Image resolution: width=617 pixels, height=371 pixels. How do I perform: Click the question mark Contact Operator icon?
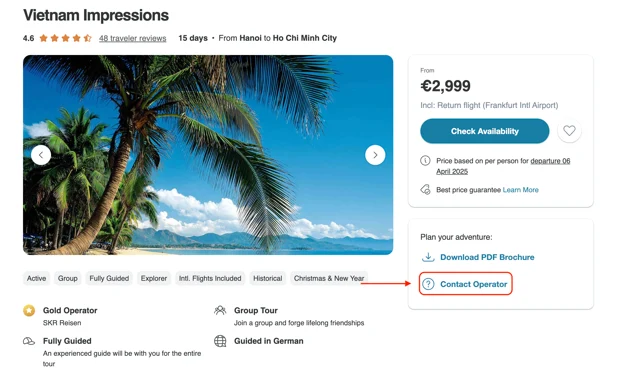pyautogui.click(x=428, y=284)
